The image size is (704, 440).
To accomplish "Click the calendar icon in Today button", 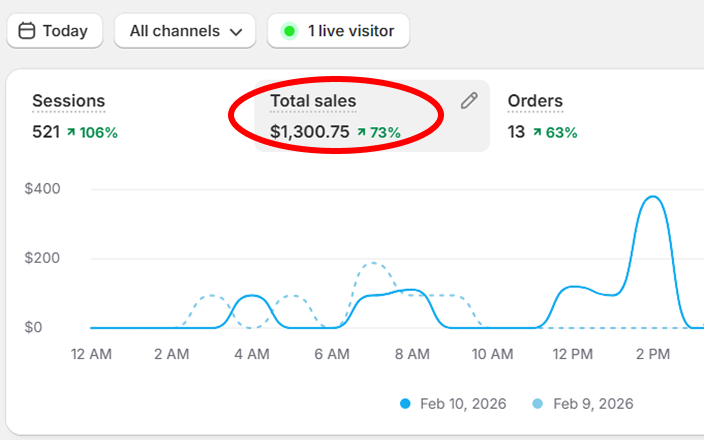I will point(26,31).
